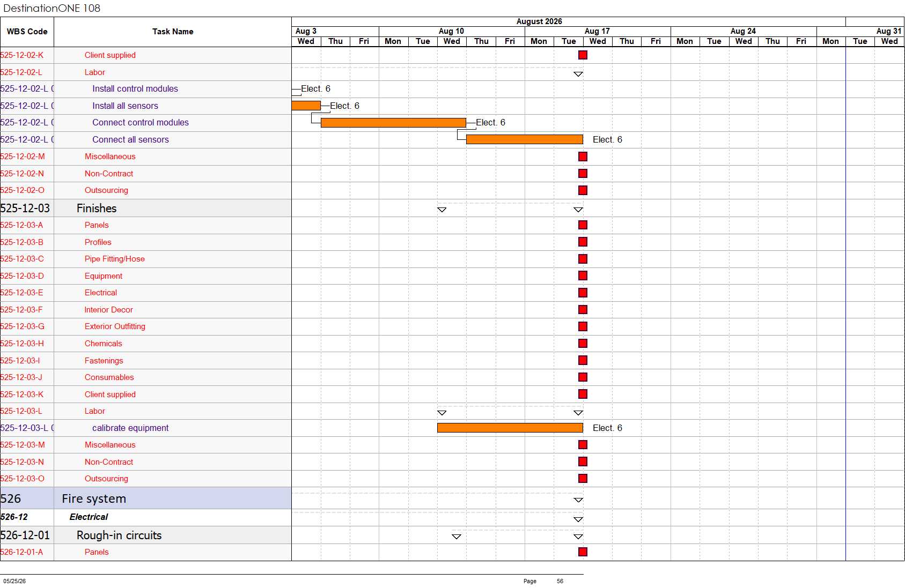Click the red milestone for Exterior Outfitting

(x=583, y=326)
